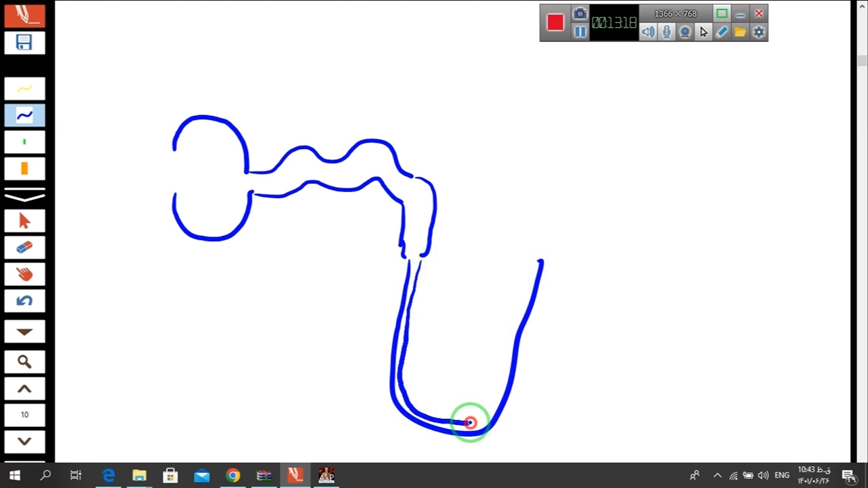Click the undo arrow icon
Screen dimensions: 868x488
(x=24, y=301)
